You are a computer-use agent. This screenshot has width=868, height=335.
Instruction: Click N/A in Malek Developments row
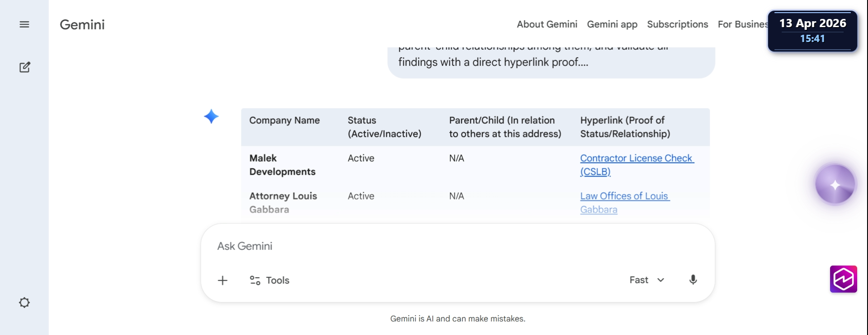pos(457,158)
